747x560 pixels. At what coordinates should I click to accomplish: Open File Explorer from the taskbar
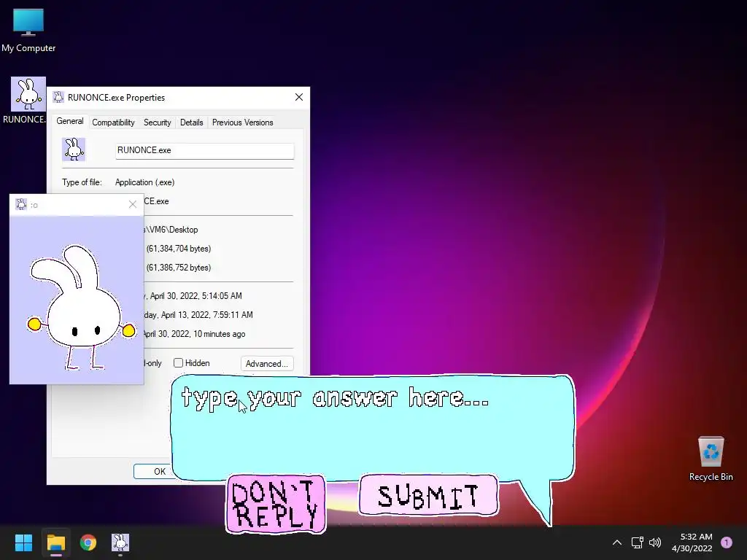[55, 542]
